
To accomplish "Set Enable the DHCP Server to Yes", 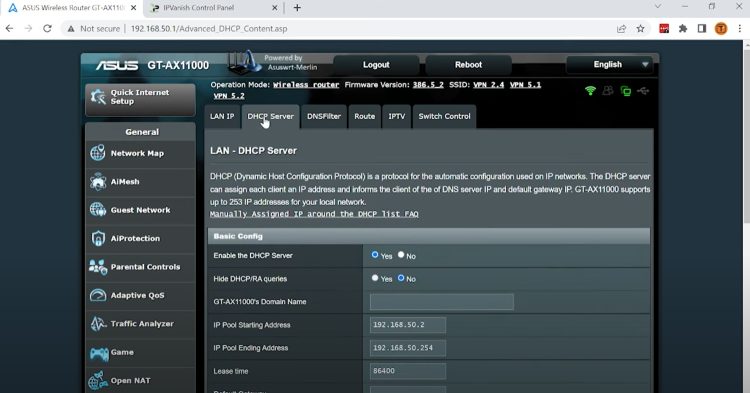I will pos(375,255).
